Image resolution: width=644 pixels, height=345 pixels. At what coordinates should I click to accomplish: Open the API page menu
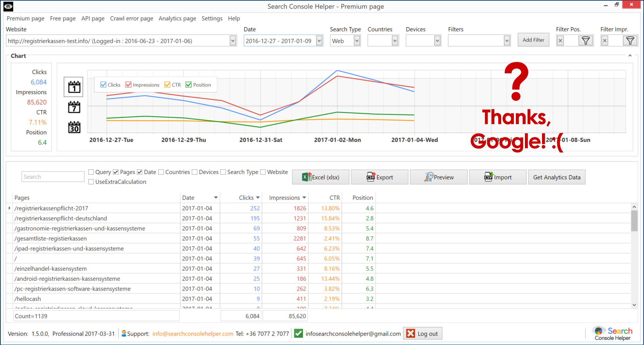(93, 18)
